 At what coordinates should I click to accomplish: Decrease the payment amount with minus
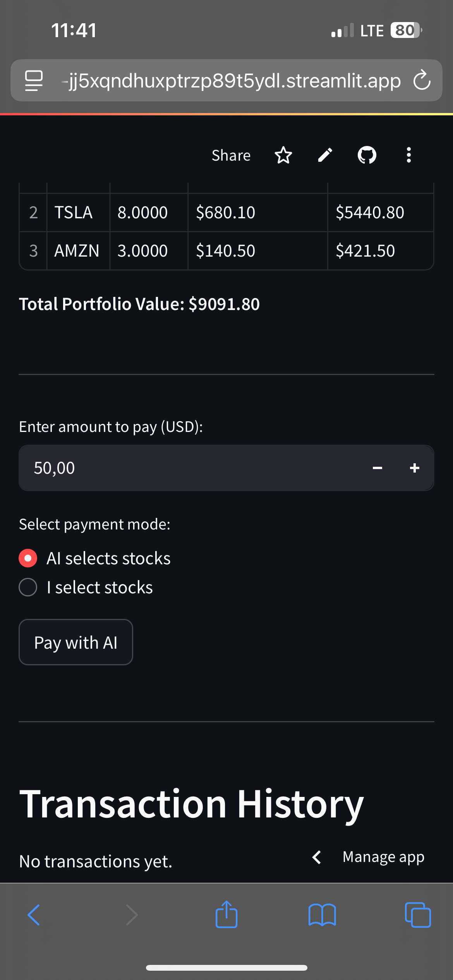[377, 468]
